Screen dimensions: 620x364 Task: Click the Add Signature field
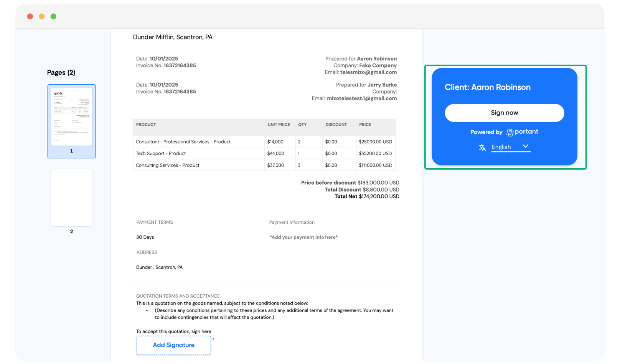point(173,345)
